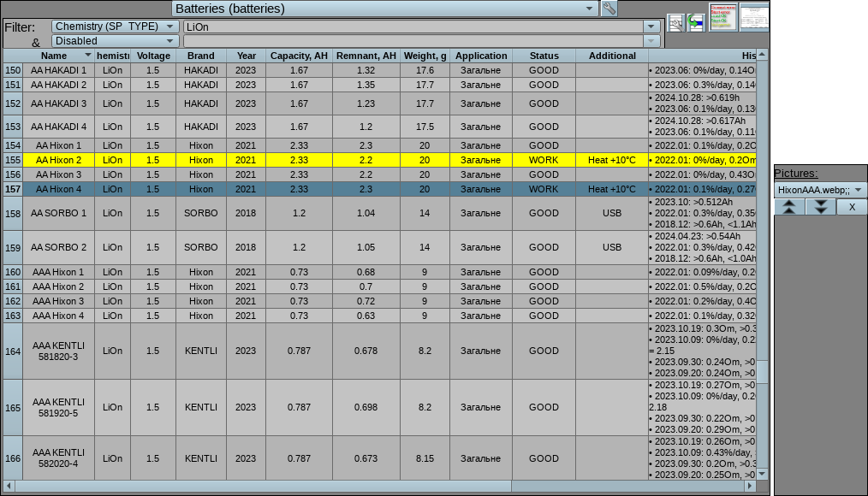Viewport: 868px width, 496px height.
Task: Click the double down arrow picture button
Action: click(820, 207)
